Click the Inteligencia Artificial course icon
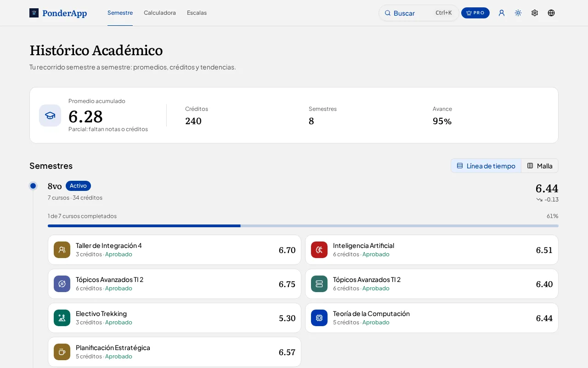 pyautogui.click(x=319, y=250)
